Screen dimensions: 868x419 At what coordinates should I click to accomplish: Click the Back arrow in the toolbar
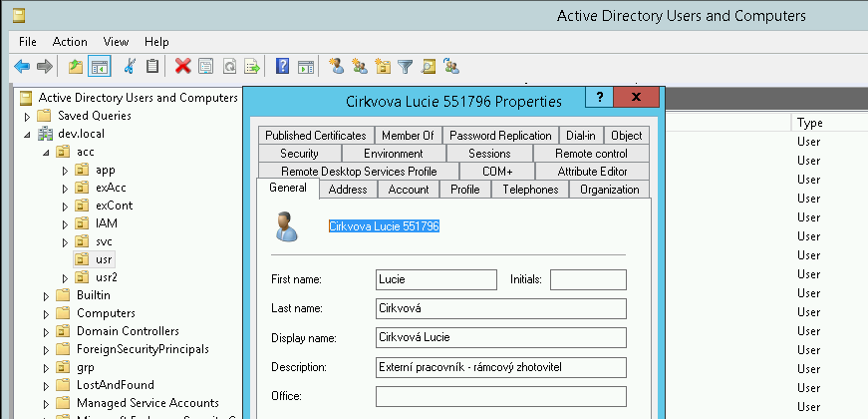22,67
